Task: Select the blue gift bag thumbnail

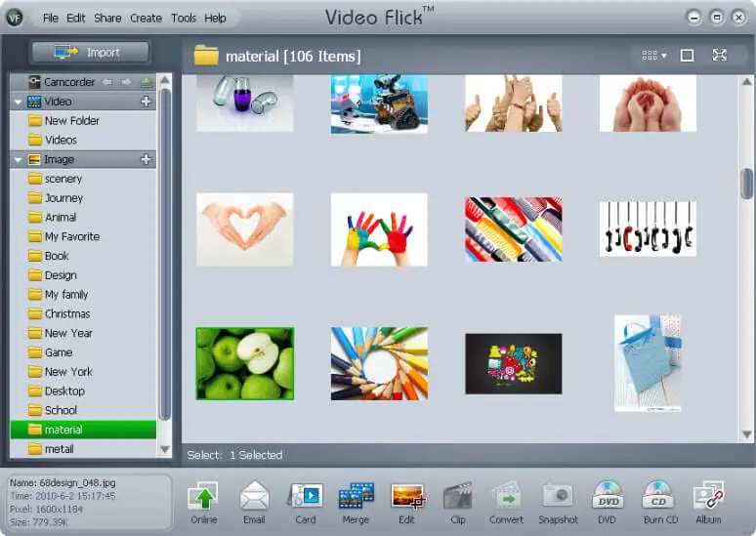Action: tap(648, 363)
